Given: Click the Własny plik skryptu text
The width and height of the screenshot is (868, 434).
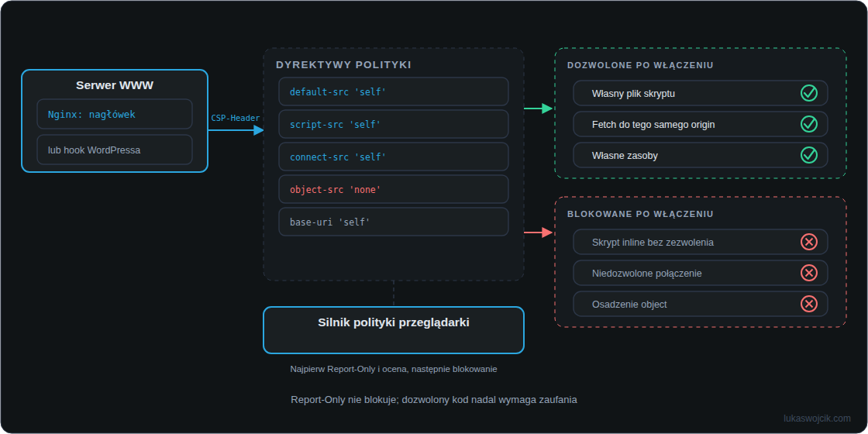Looking at the screenshot, I should (x=633, y=94).
